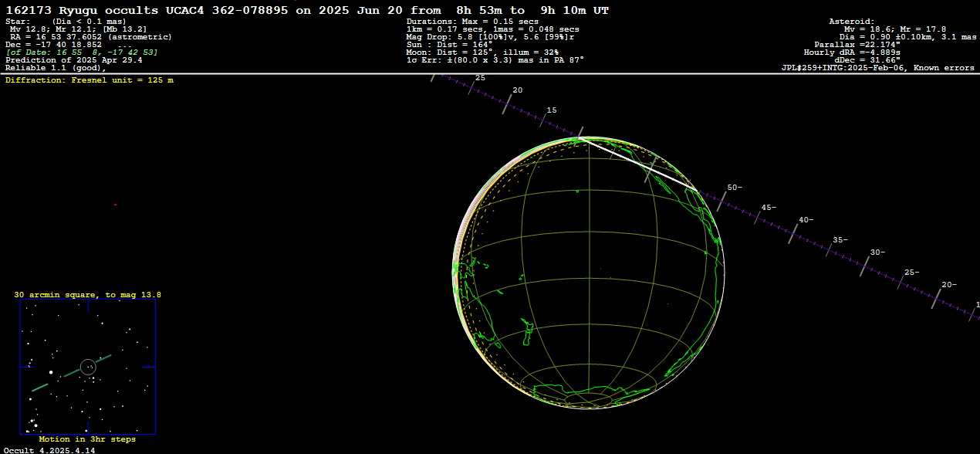Select the 50 minute tick on track
The height and width of the screenshot is (454, 980).
(x=734, y=188)
